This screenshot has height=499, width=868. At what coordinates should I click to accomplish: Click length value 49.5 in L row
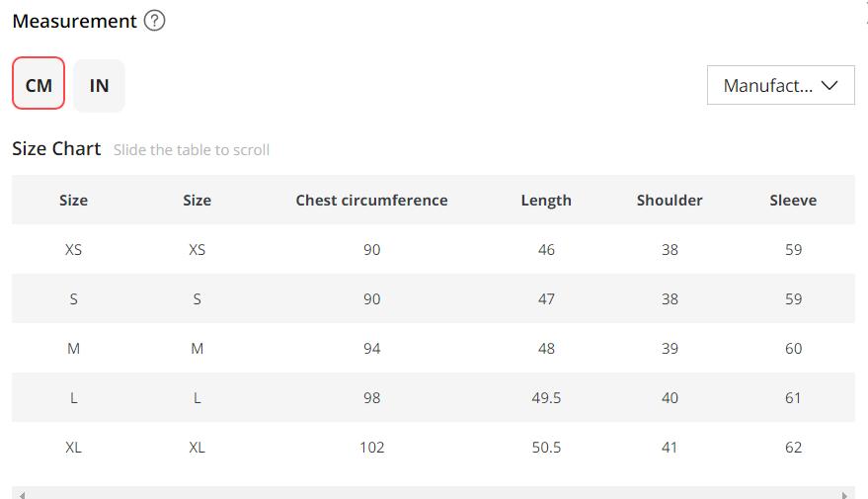[546, 398]
